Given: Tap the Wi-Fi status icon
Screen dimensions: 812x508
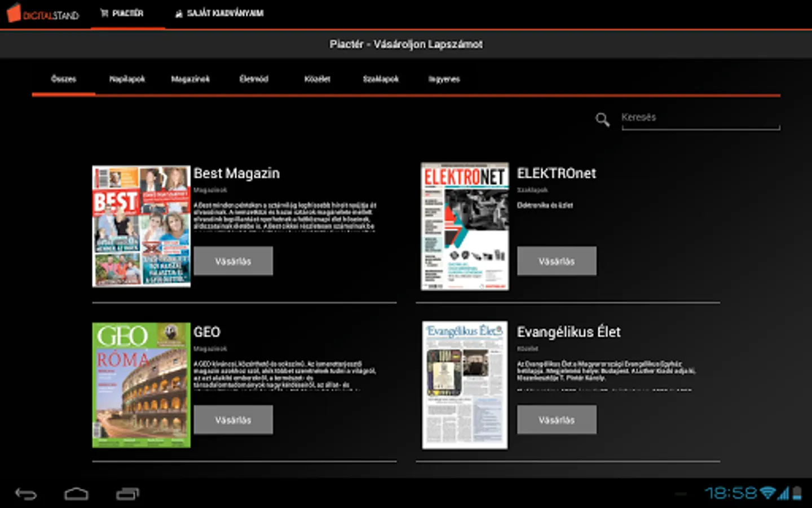Looking at the screenshot, I should pyautogui.click(x=767, y=493).
